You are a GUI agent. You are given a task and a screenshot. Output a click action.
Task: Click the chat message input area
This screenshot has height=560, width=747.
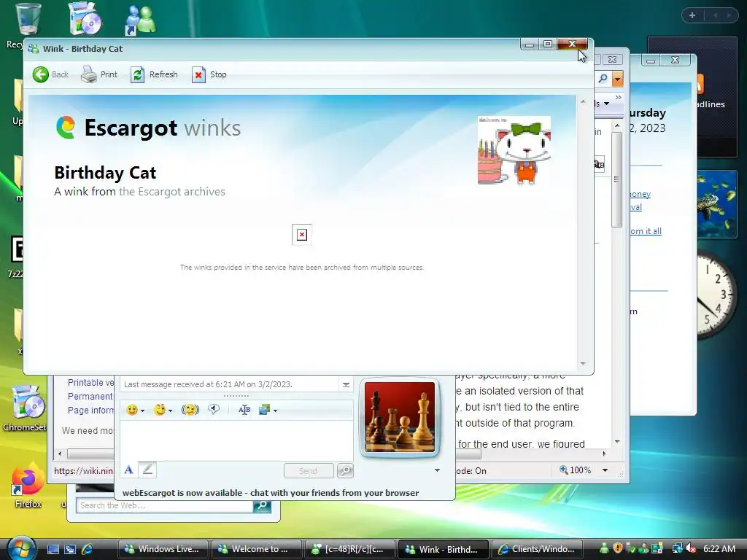tap(236, 440)
